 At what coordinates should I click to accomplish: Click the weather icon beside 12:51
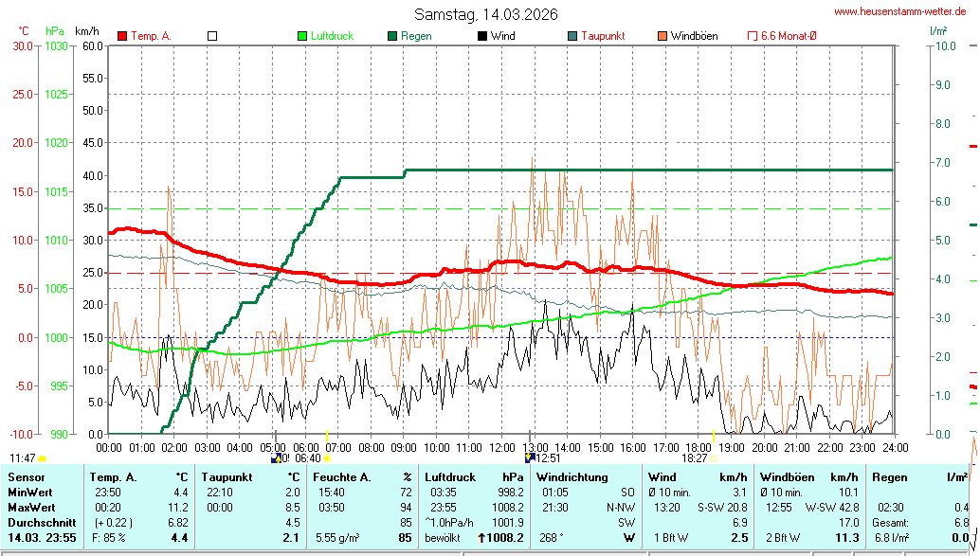[530, 457]
